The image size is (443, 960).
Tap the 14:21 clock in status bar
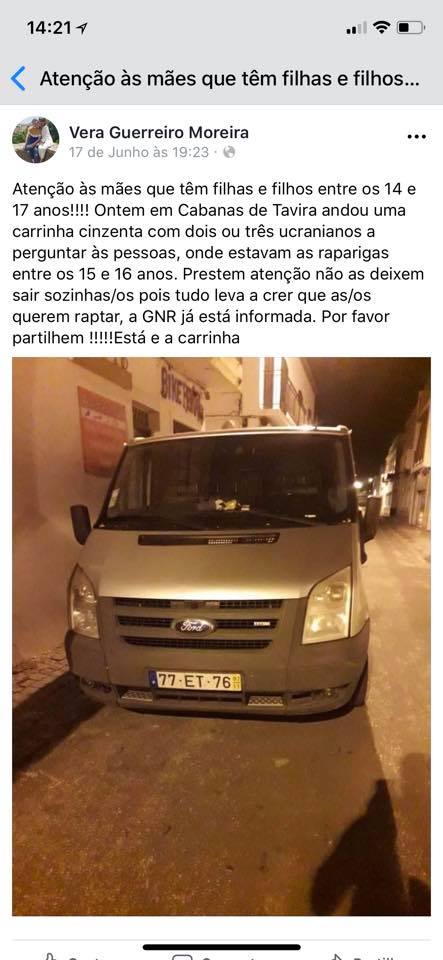tap(49, 28)
